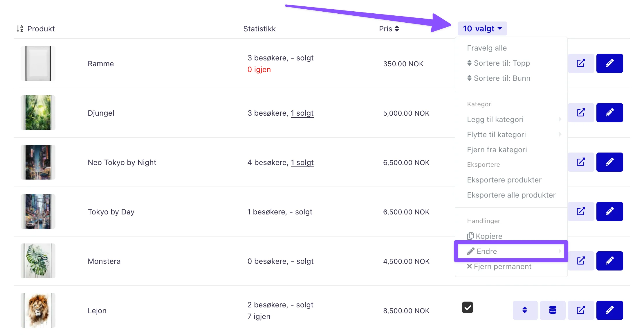Click the Monstera product thumbnail
644x335 pixels.
(38, 261)
